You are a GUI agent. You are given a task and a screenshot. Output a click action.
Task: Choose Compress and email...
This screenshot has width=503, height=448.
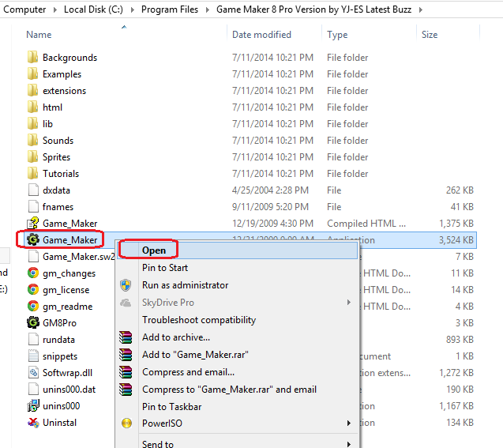[237, 372]
